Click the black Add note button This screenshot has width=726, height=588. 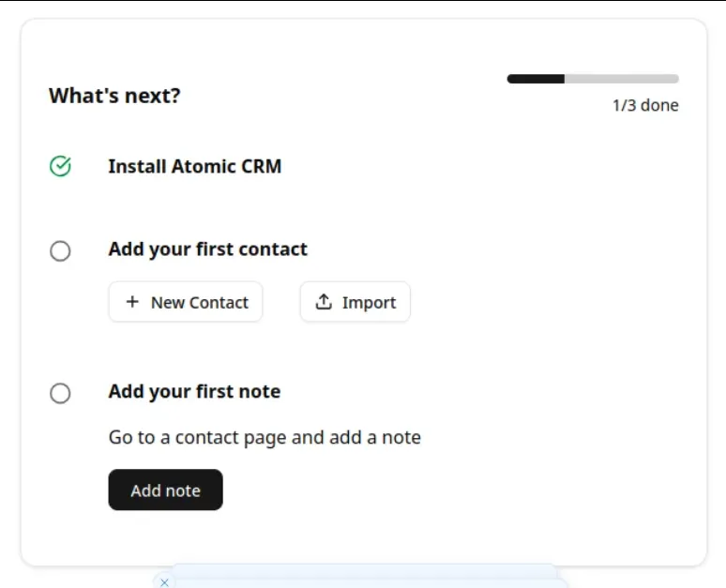pos(165,490)
